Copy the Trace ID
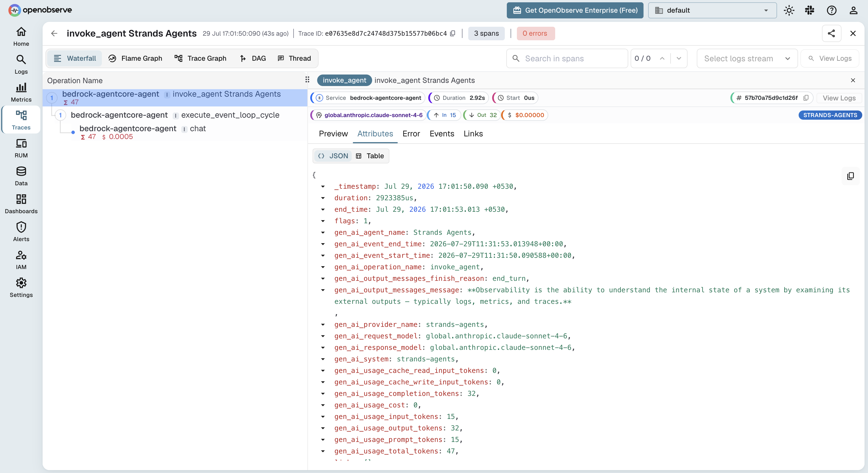Image resolution: width=868 pixels, height=473 pixels. pyautogui.click(x=452, y=33)
